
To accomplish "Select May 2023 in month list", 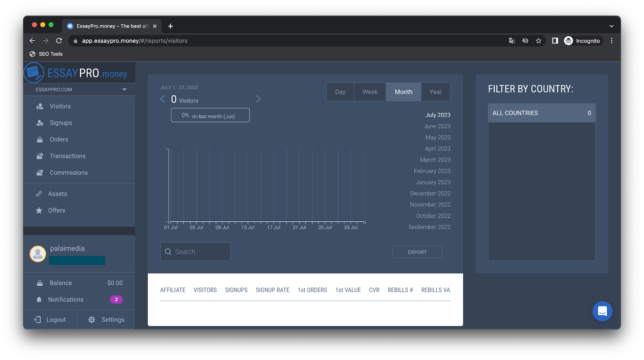I will (438, 138).
